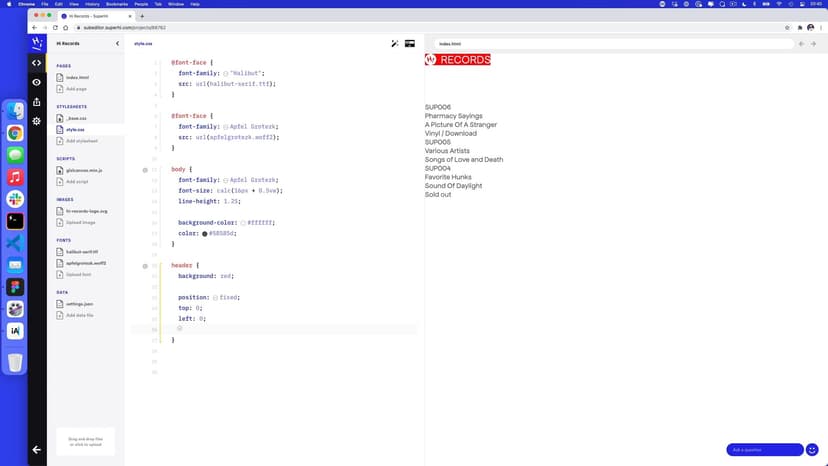The width and height of the screenshot is (828, 466).
Task: Click the smiley chat icon
Action: 812,450
